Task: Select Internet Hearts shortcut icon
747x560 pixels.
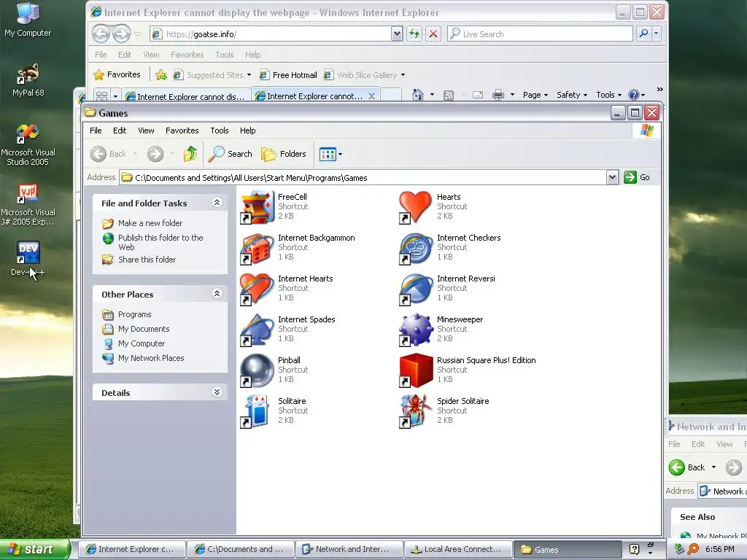Action: coord(258,289)
